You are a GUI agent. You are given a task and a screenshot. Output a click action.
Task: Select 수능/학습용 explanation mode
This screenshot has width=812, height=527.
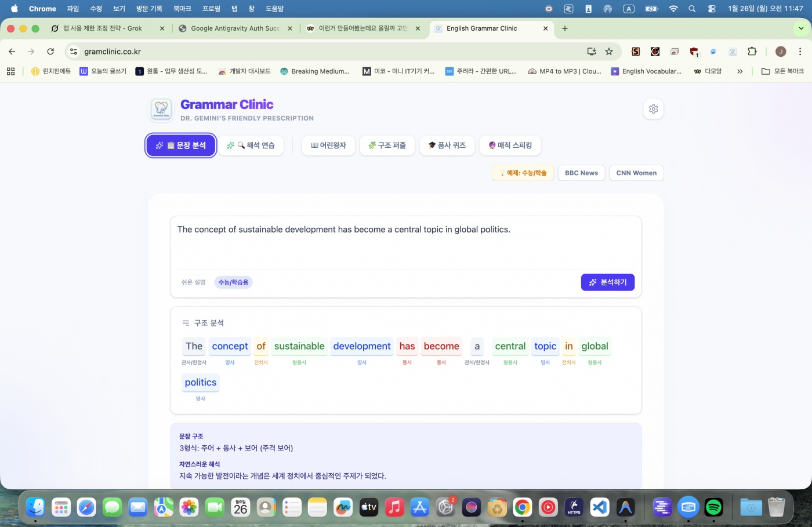[x=233, y=282]
